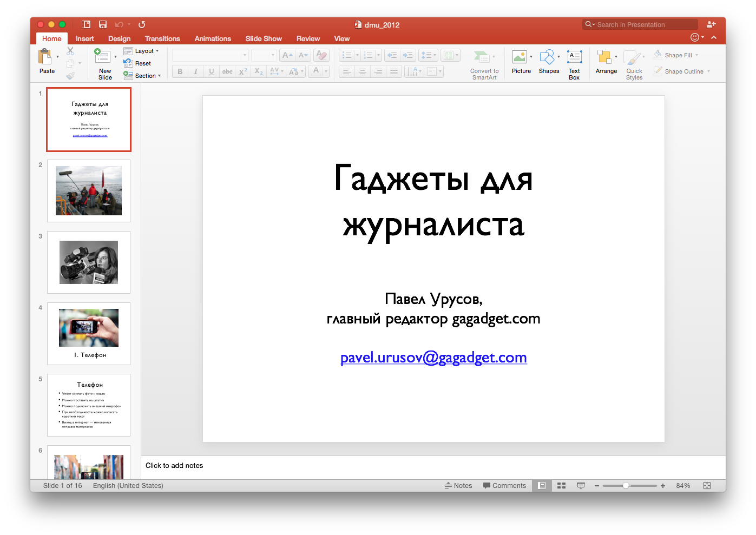Switch to Slide Sorter view icon
This screenshot has height=535, width=756.
561,486
